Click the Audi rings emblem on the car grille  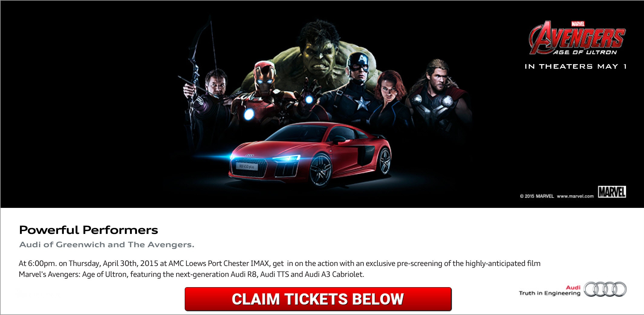coord(250,155)
